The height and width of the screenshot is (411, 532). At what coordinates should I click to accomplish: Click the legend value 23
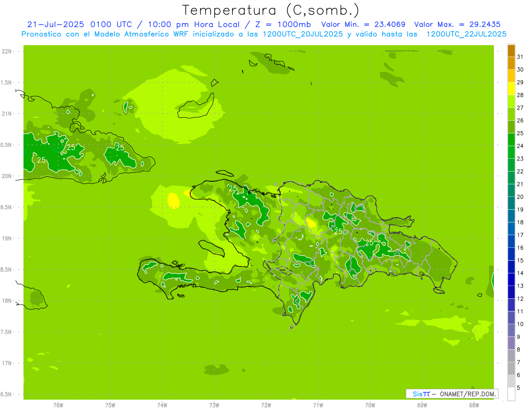click(520, 159)
